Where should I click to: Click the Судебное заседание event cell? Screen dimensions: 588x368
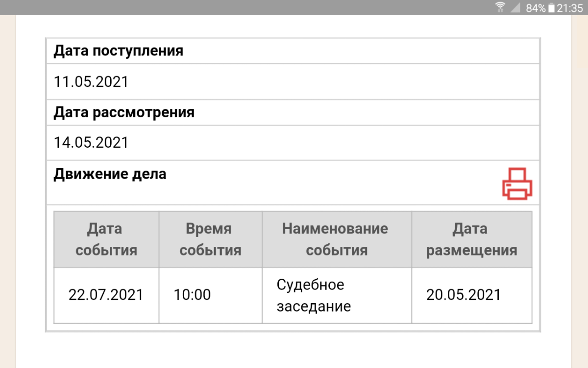point(337,295)
